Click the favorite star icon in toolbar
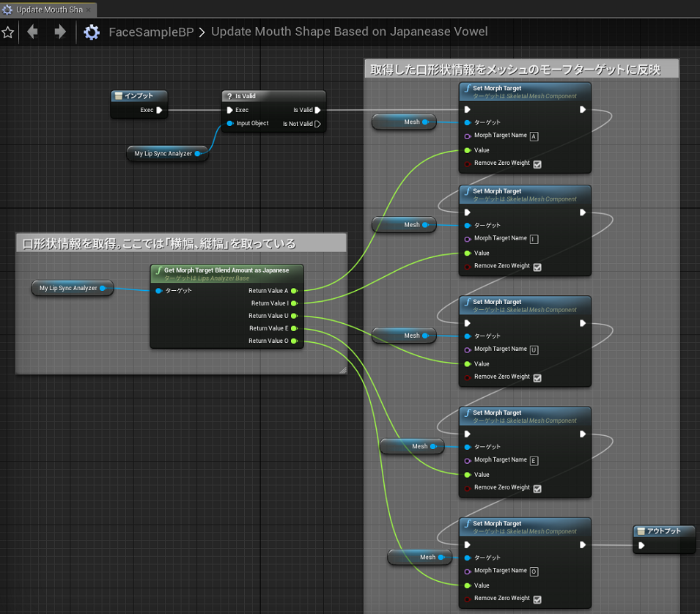Image resolution: width=700 pixels, height=614 pixels. point(7,32)
